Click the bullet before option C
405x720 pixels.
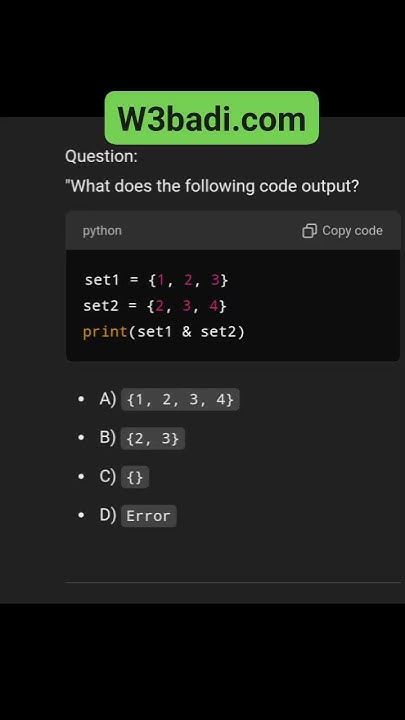click(x=81, y=477)
